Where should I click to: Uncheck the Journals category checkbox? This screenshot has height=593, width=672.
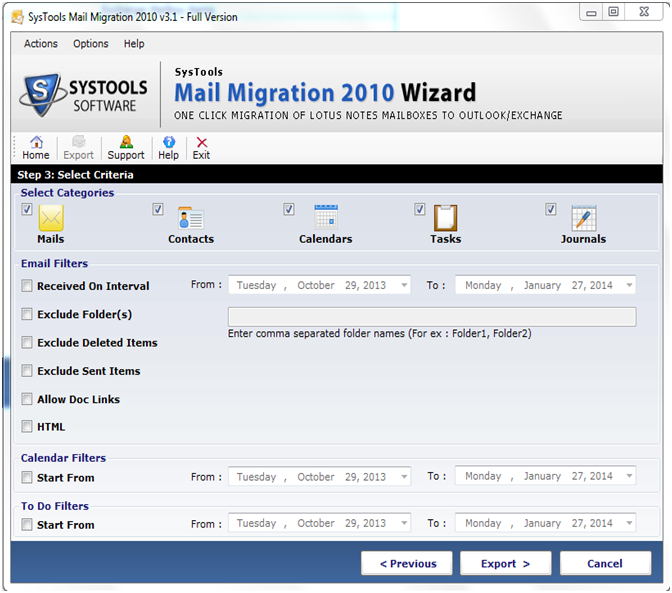point(551,209)
